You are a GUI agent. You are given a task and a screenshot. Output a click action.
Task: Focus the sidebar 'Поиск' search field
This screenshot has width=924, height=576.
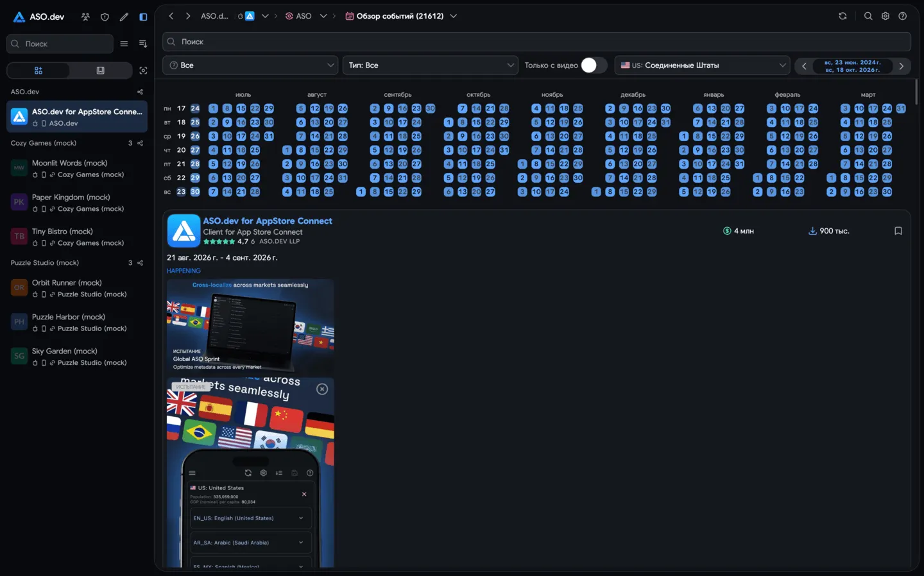(x=60, y=44)
